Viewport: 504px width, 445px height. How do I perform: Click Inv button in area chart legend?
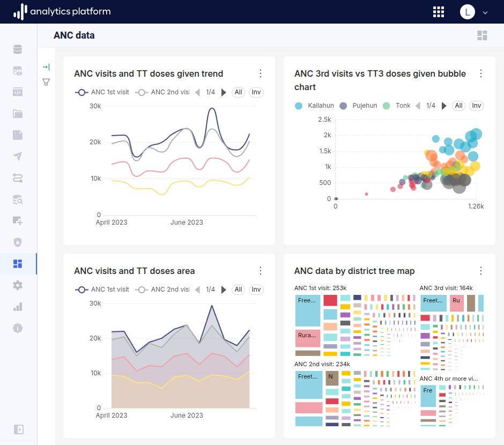(256, 290)
